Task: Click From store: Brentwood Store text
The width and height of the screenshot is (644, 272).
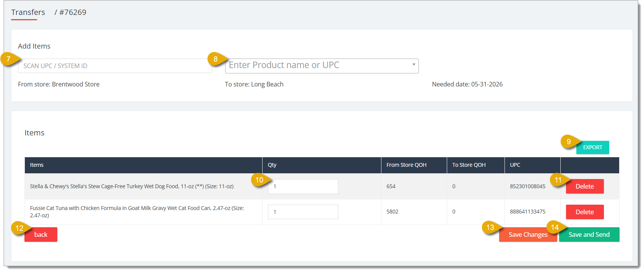Action: point(58,84)
